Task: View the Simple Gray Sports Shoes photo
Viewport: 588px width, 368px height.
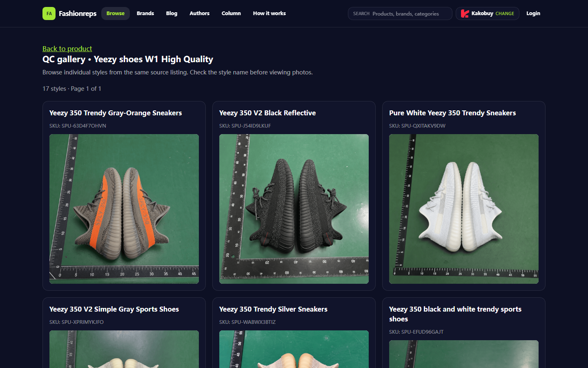Action: tap(124, 349)
